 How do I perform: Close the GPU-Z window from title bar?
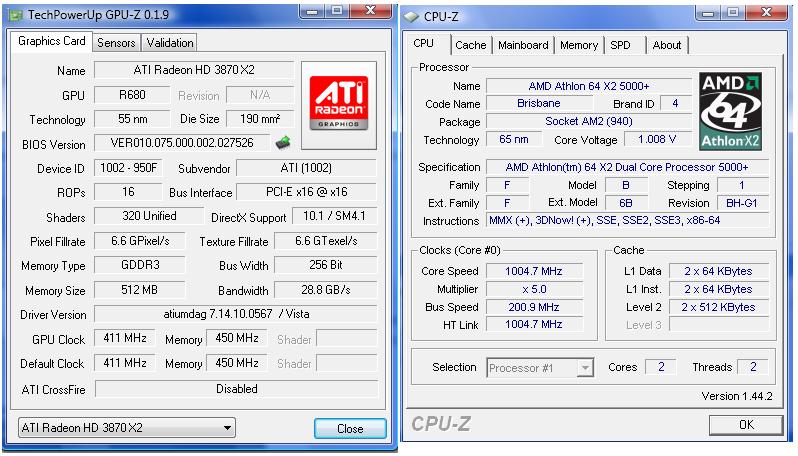[x=371, y=11]
